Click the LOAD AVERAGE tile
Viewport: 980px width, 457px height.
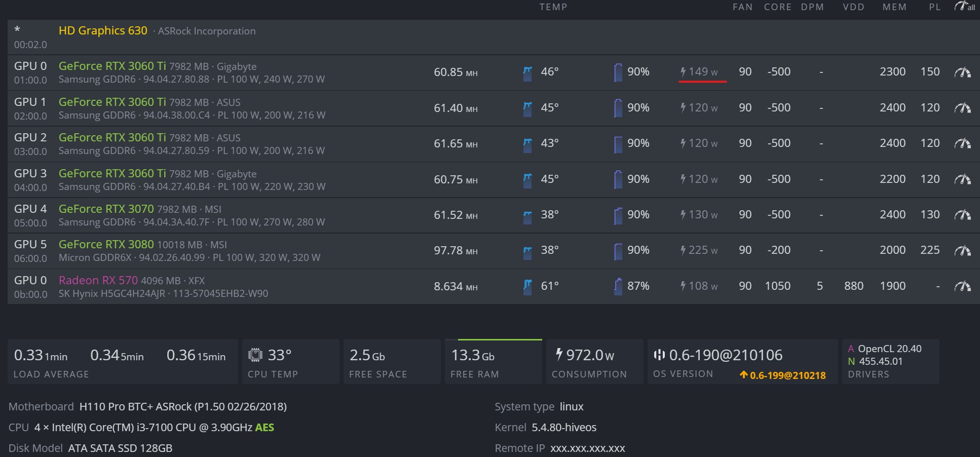tap(123, 361)
